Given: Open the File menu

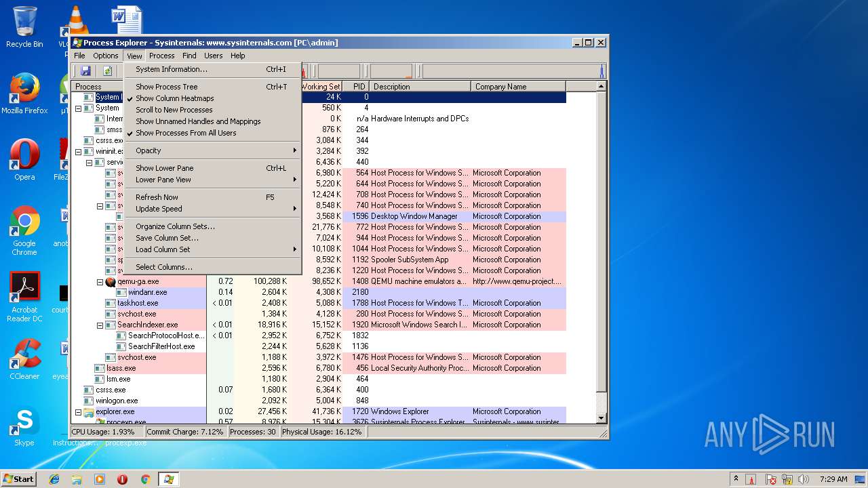Looking at the screenshot, I should tap(79, 56).
